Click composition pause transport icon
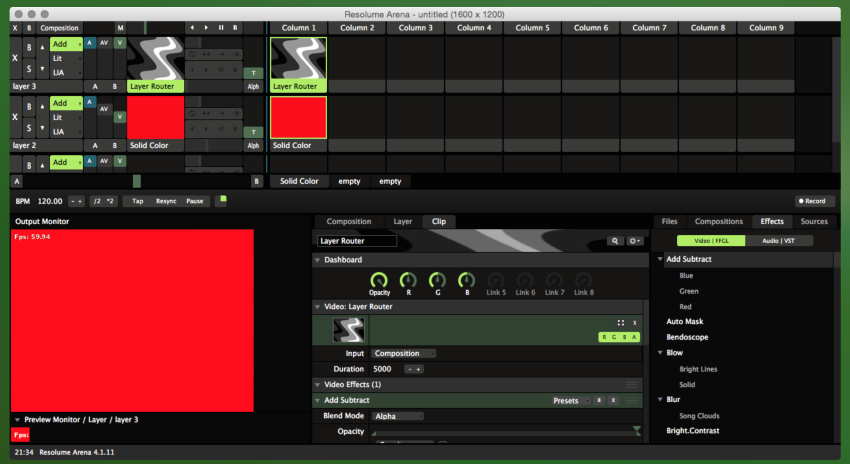Image resolution: width=850 pixels, height=464 pixels. point(221,28)
